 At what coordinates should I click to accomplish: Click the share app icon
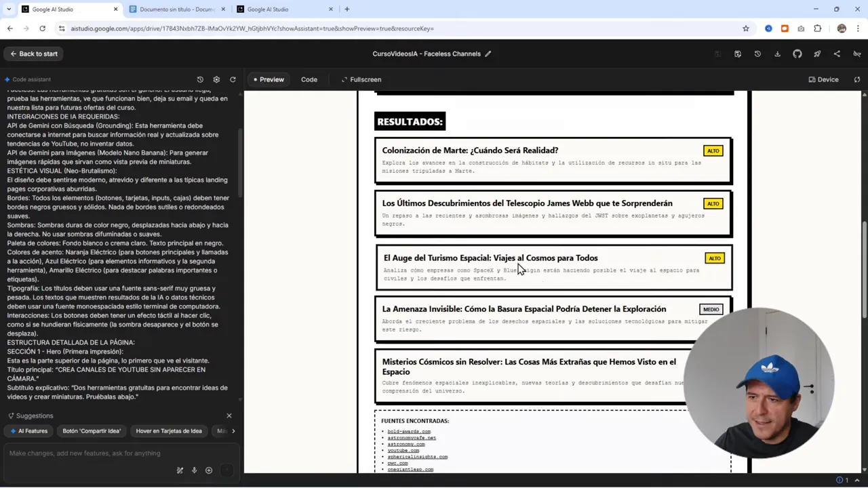click(x=837, y=54)
